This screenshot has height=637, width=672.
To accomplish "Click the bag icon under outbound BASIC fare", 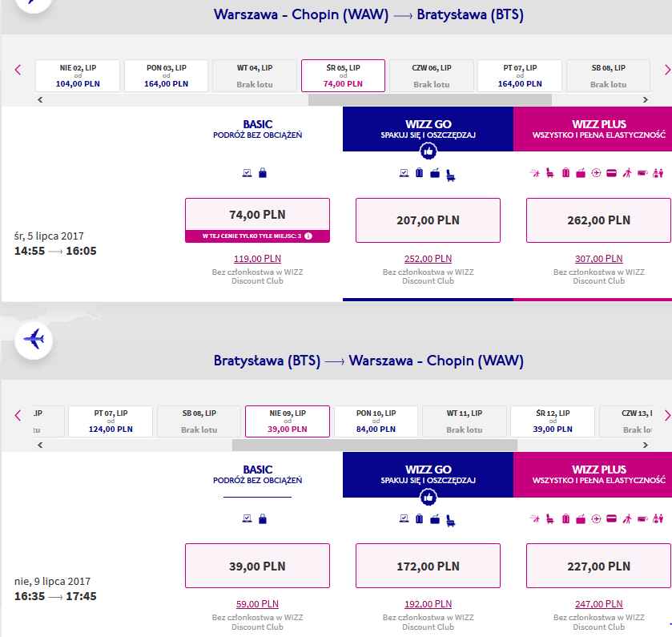I will click(x=263, y=173).
